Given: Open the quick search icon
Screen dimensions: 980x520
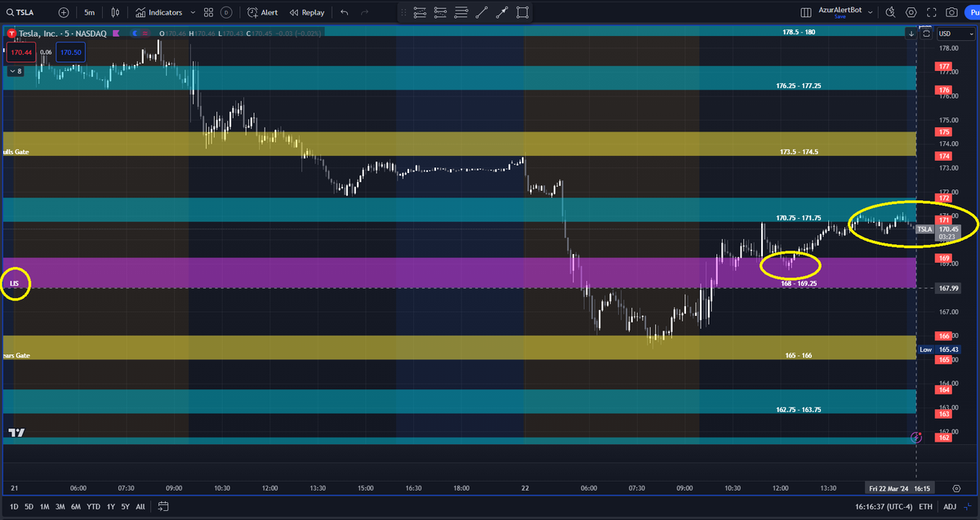Looking at the screenshot, I should pyautogui.click(x=890, y=12).
